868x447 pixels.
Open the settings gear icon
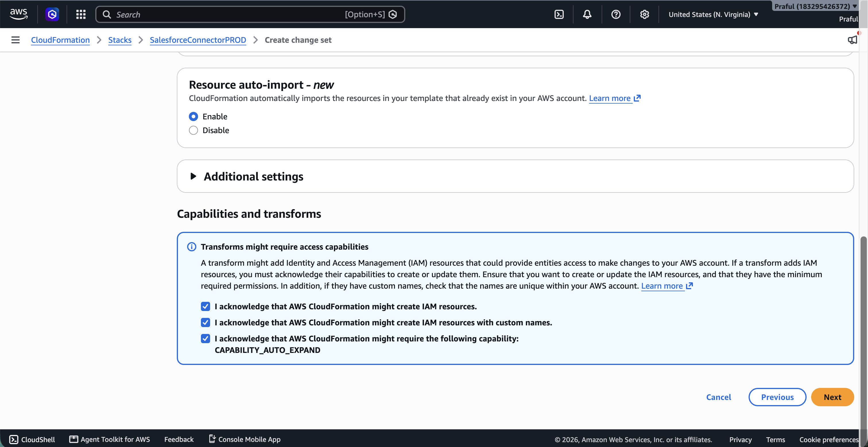click(x=645, y=14)
